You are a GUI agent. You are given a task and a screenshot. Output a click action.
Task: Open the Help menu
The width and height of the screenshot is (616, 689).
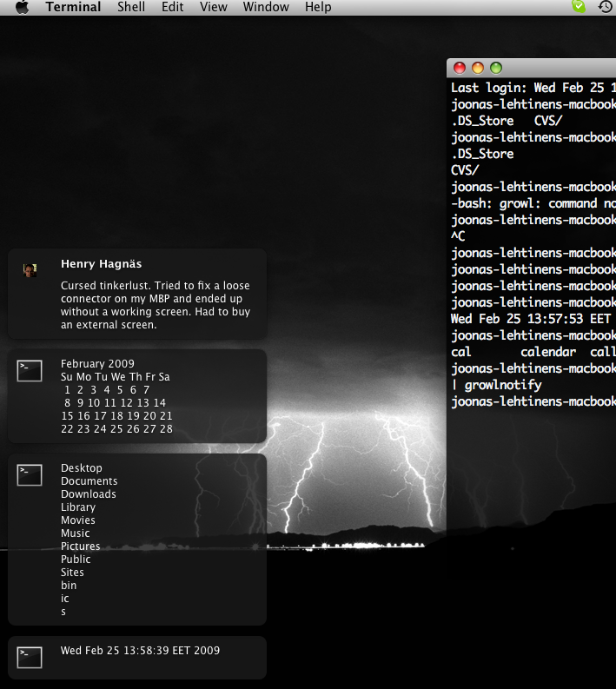tap(318, 7)
